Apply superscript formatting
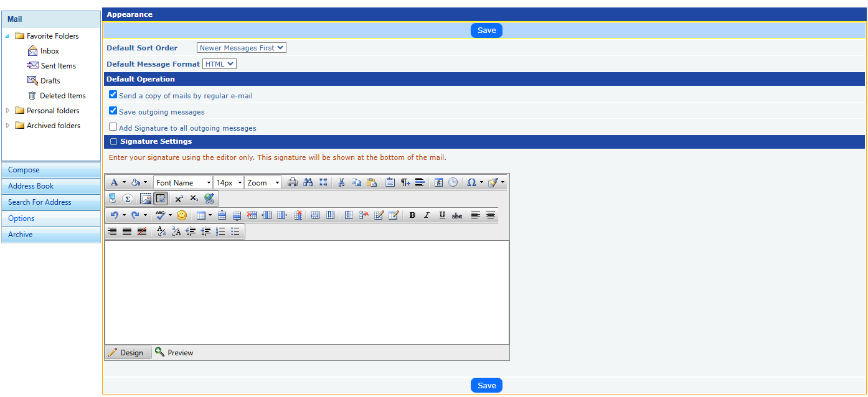The height and width of the screenshot is (397, 868). (179, 199)
